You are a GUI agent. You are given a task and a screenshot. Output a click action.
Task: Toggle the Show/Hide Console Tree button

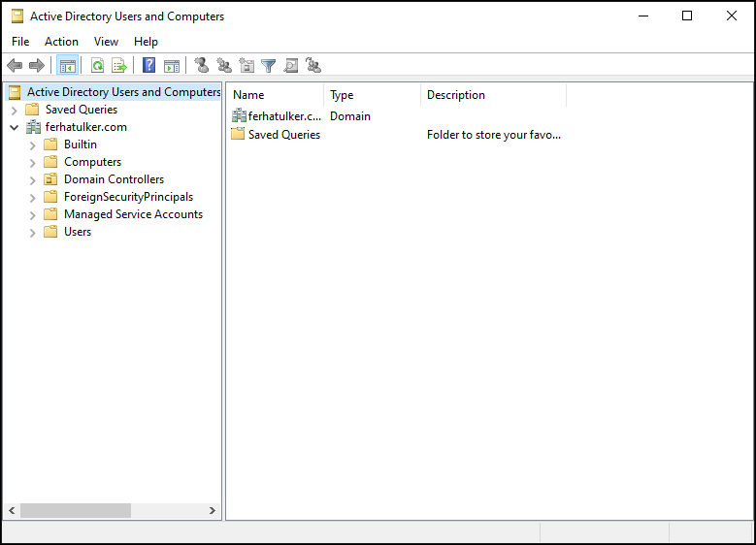point(67,66)
